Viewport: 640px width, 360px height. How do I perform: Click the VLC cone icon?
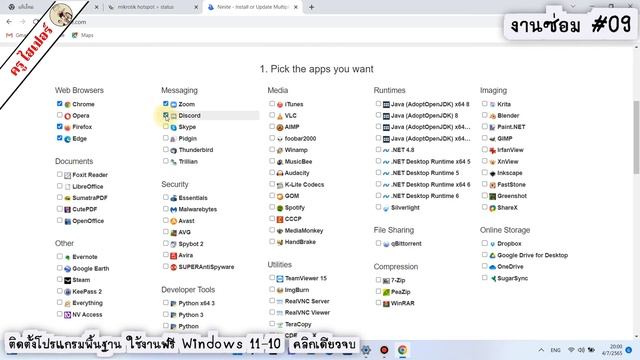coord(280,116)
